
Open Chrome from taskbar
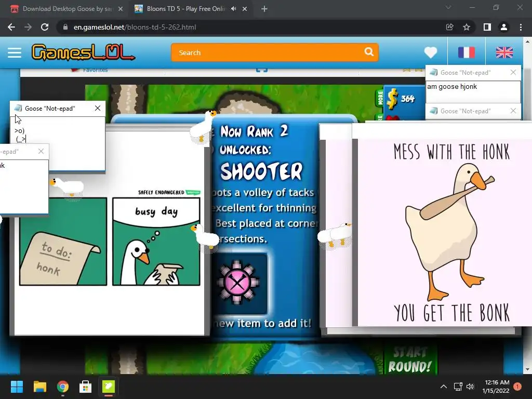(x=63, y=387)
